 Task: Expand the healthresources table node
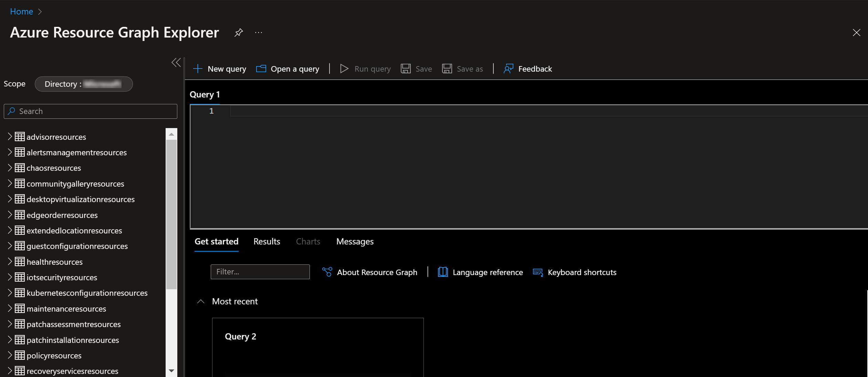[10, 262]
